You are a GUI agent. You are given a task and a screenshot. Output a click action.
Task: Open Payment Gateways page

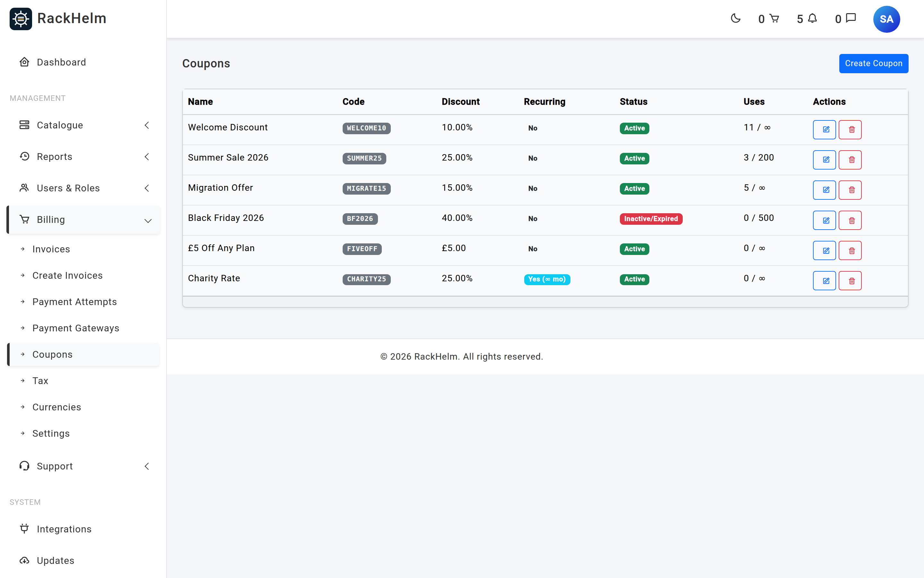tap(83, 328)
